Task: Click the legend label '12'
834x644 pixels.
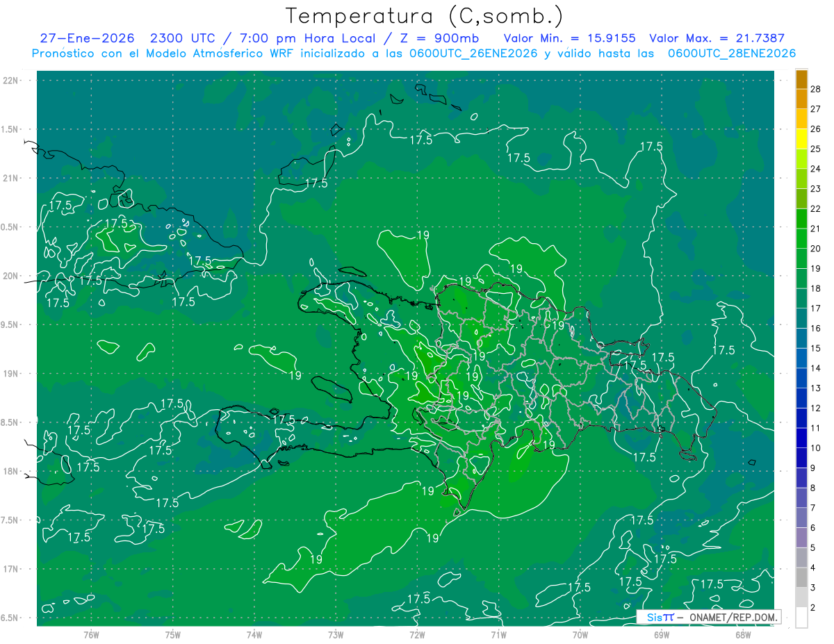Action: click(x=816, y=408)
